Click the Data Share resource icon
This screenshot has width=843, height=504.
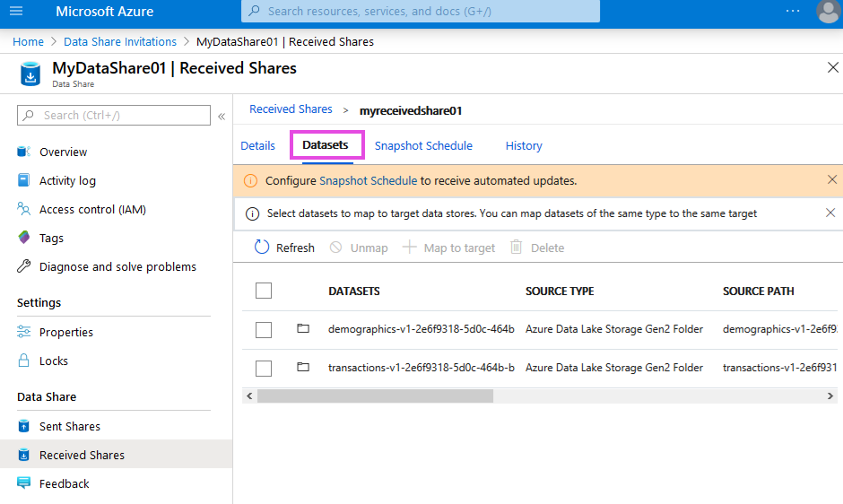[30, 74]
